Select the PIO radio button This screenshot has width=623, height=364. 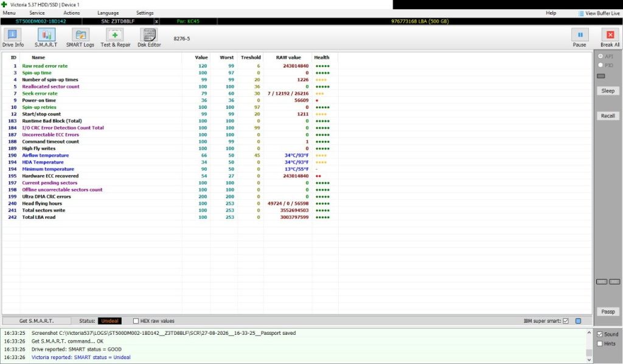[600, 65]
